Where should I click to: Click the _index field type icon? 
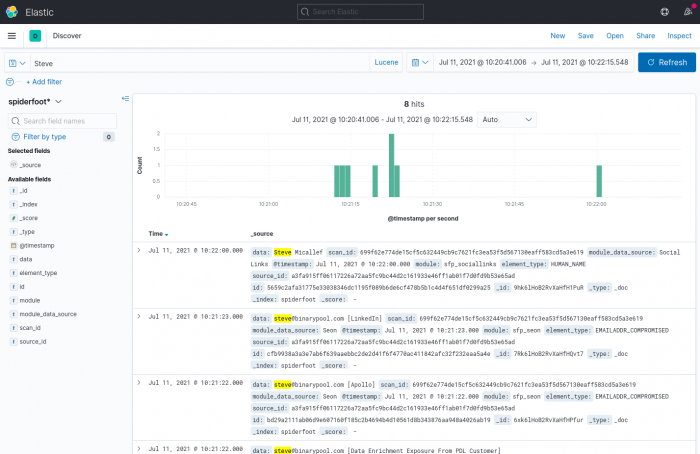coord(14,204)
